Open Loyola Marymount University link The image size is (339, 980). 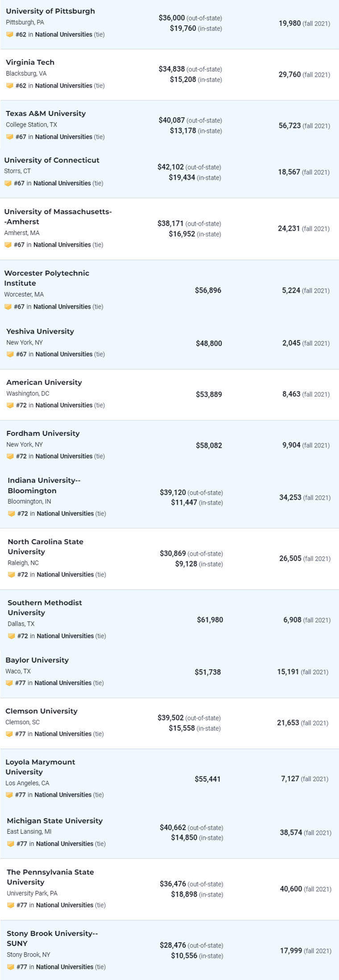pyautogui.click(x=40, y=767)
